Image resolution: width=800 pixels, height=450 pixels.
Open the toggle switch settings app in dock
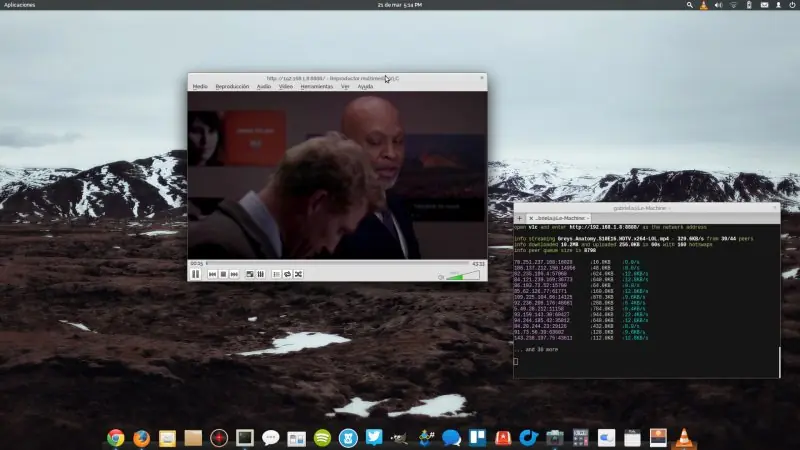pos(606,438)
